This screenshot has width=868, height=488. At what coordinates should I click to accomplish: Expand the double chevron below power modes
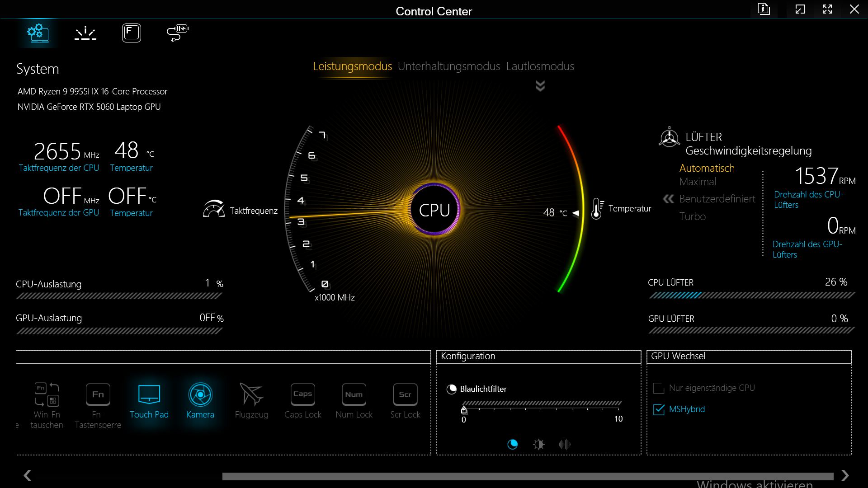point(540,86)
